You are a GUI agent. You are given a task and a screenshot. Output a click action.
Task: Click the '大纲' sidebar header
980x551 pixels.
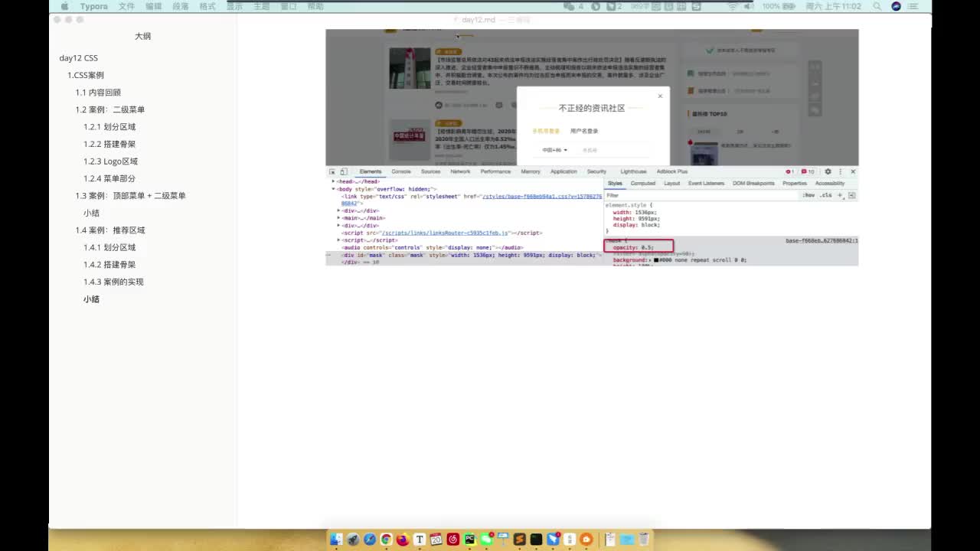(143, 36)
